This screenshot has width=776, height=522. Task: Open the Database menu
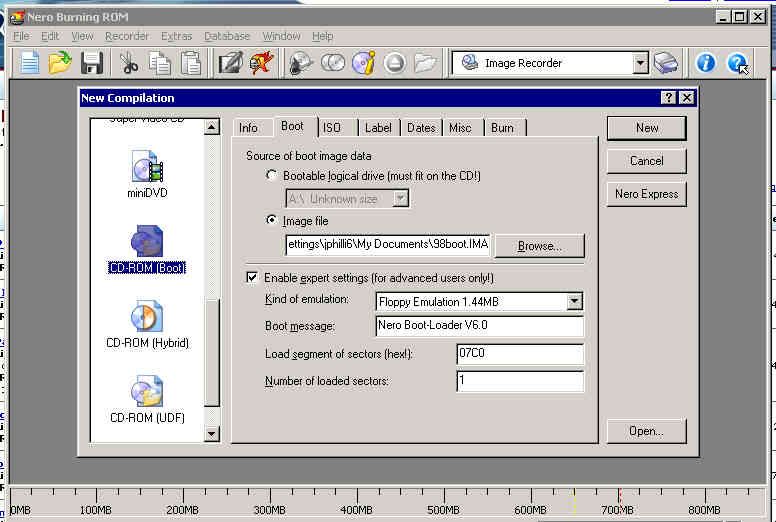pyautogui.click(x=227, y=36)
